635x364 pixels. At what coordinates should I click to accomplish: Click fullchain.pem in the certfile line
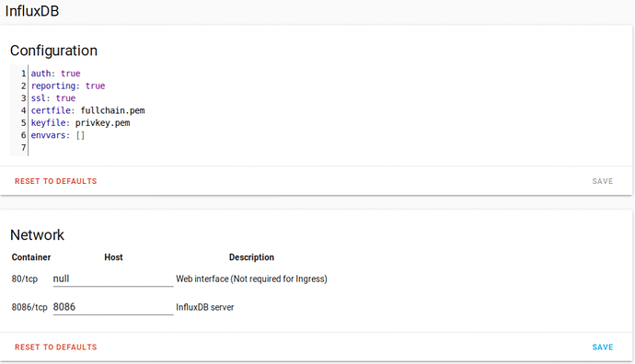(x=112, y=110)
